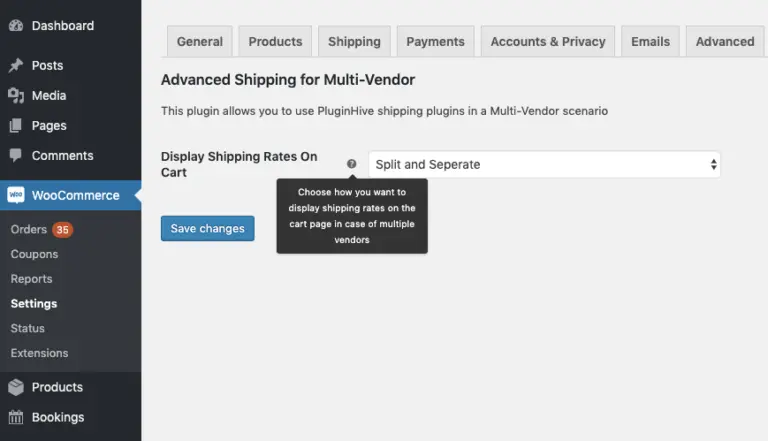This screenshot has width=768, height=441.
Task: Select the Accounts & Privacy tab
Action: (547, 42)
